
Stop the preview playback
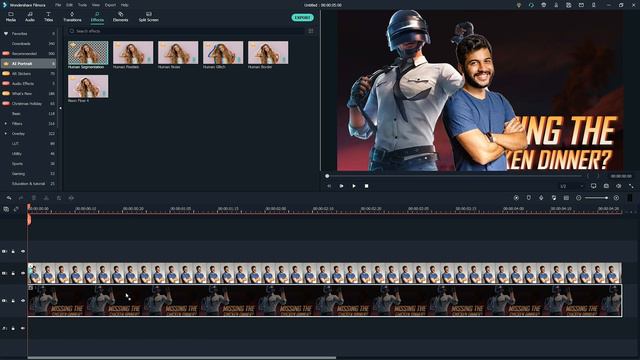tap(367, 186)
